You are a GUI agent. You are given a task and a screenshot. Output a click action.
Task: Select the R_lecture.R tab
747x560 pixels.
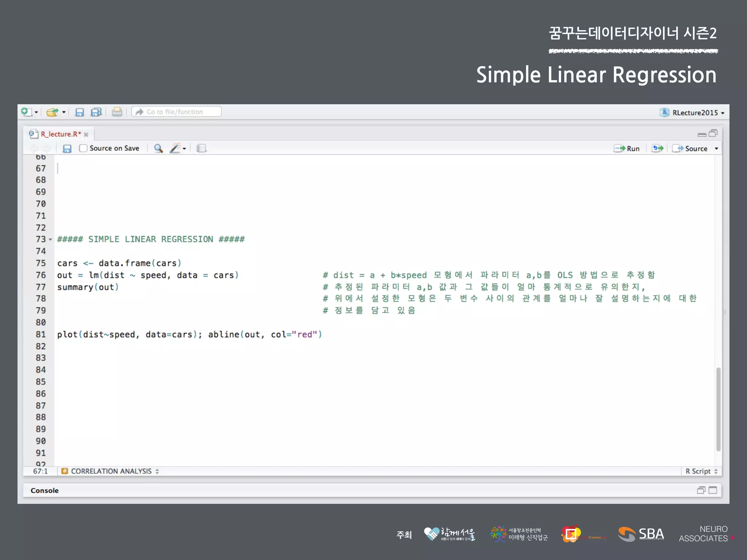(x=61, y=134)
